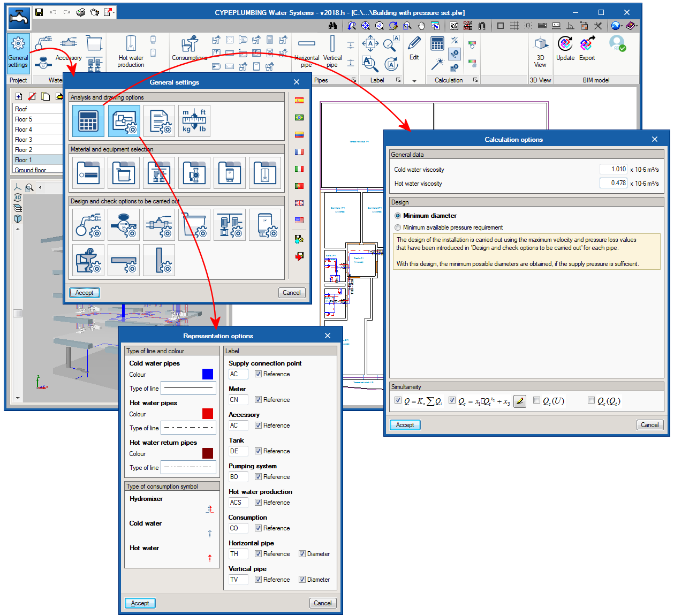Click the edit formula pencil in Simultaneity

tap(520, 401)
